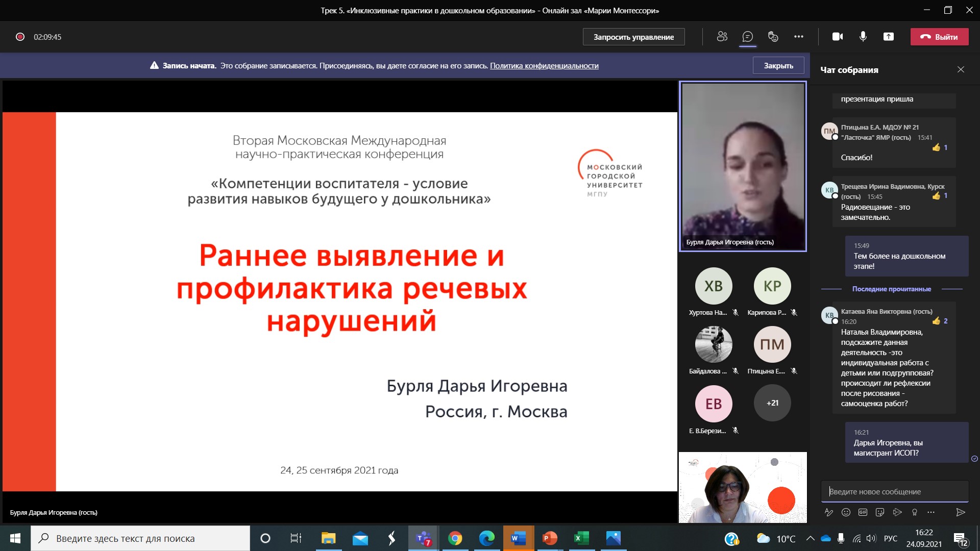Open more chat compose options ellipsis
Screen dimensions: 980x551
(x=931, y=512)
